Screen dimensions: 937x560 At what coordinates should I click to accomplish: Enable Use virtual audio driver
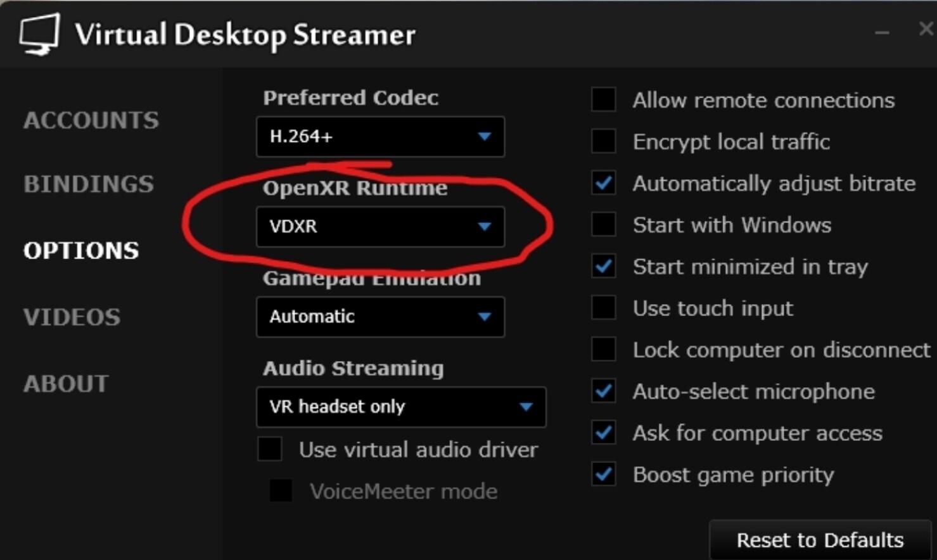(x=270, y=449)
